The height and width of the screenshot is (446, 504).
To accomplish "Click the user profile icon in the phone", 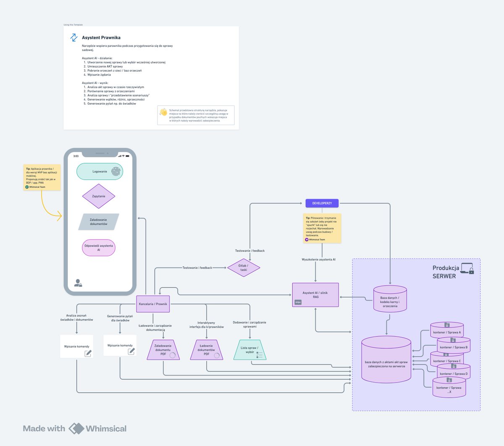I will click(x=78, y=283).
